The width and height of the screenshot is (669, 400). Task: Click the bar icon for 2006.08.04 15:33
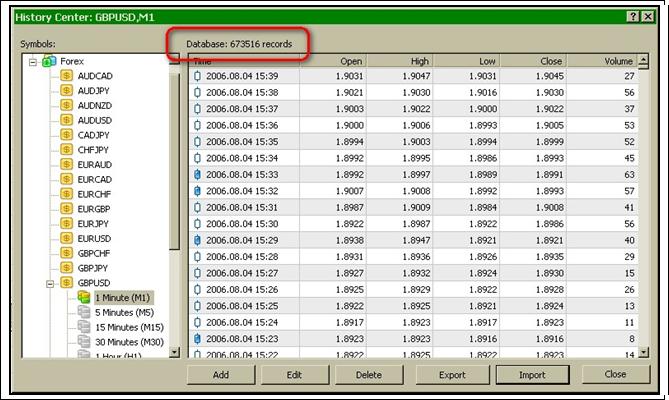pos(197,174)
